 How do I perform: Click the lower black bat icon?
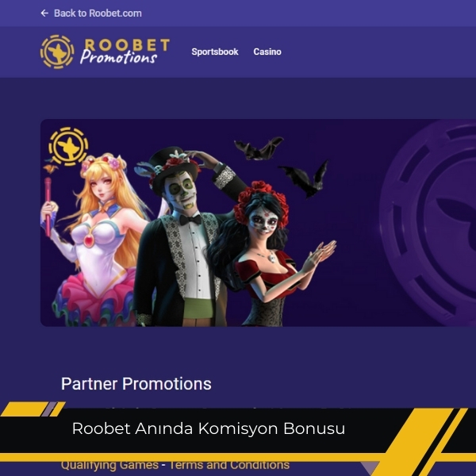pyautogui.click(x=305, y=178)
